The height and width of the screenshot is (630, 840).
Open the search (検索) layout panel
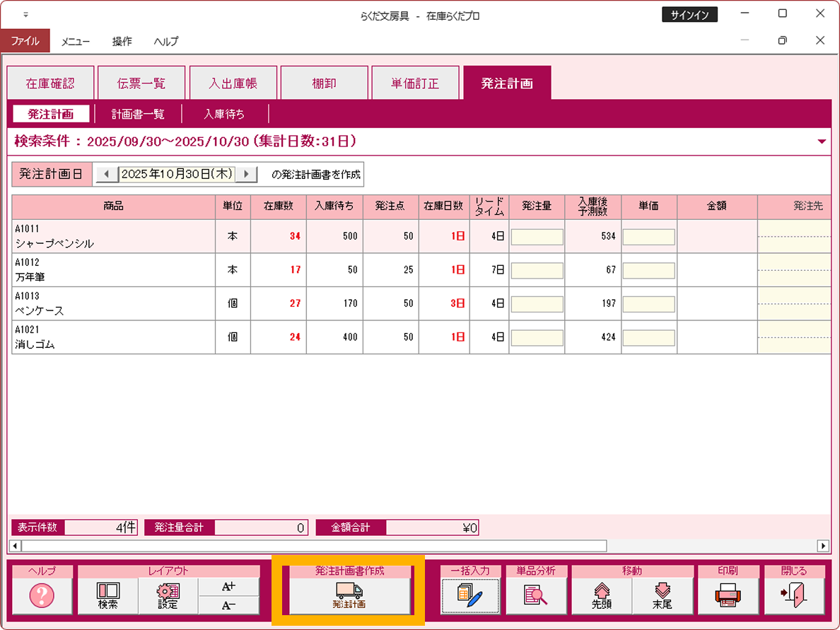click(108, 596)
